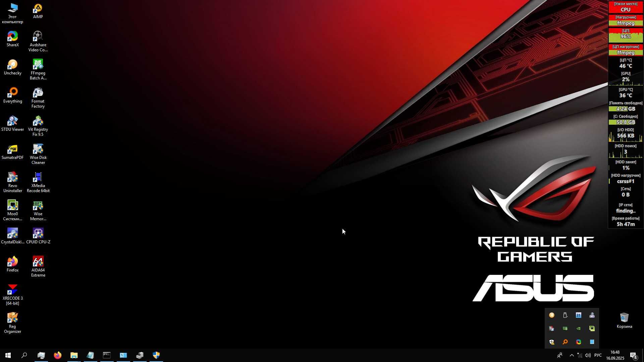The width and height of the screenshot is (644, 362).
Task: Switch to the Firefox taskbar button
Action: [57, 355]
